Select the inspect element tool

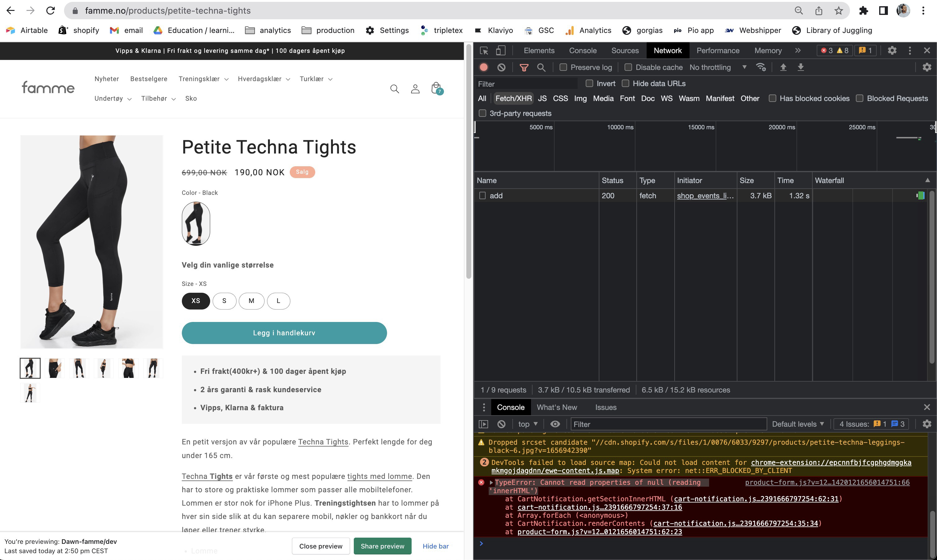pos(484,50)
